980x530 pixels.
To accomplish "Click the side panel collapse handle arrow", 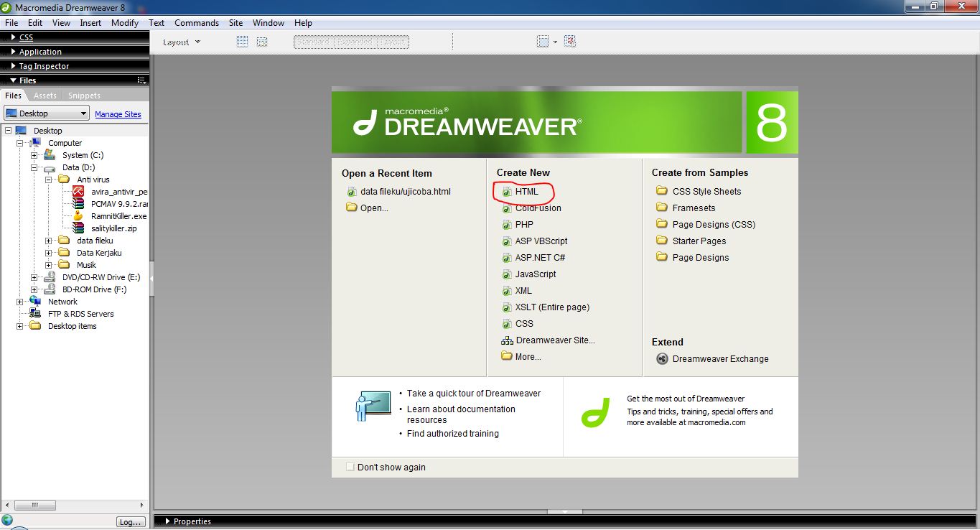I will (x=151, y=277).
